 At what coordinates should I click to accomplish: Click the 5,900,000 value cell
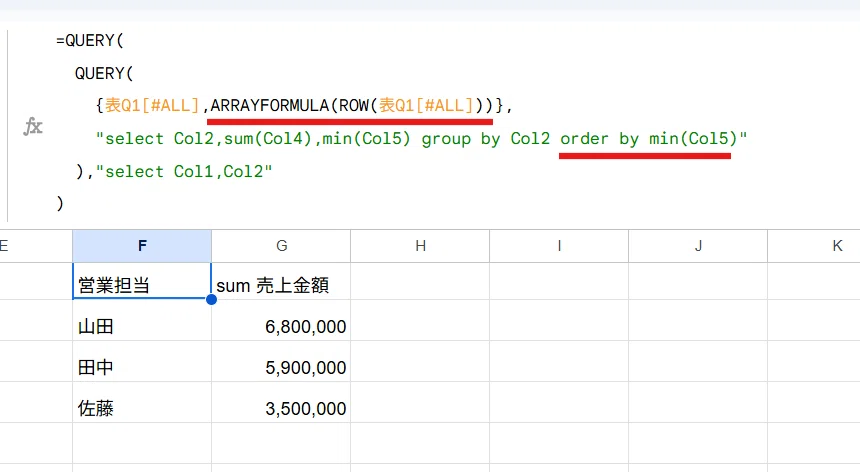[281, 362]
